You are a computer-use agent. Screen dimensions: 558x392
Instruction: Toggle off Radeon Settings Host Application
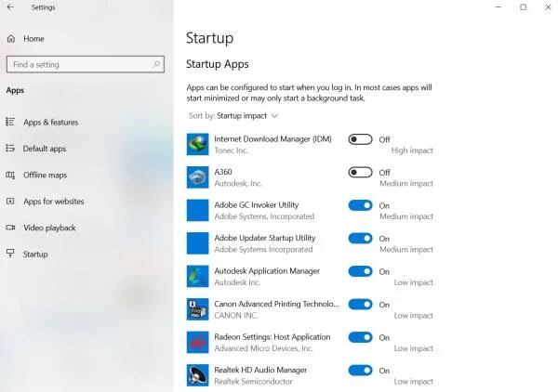[x=360, y=337]
